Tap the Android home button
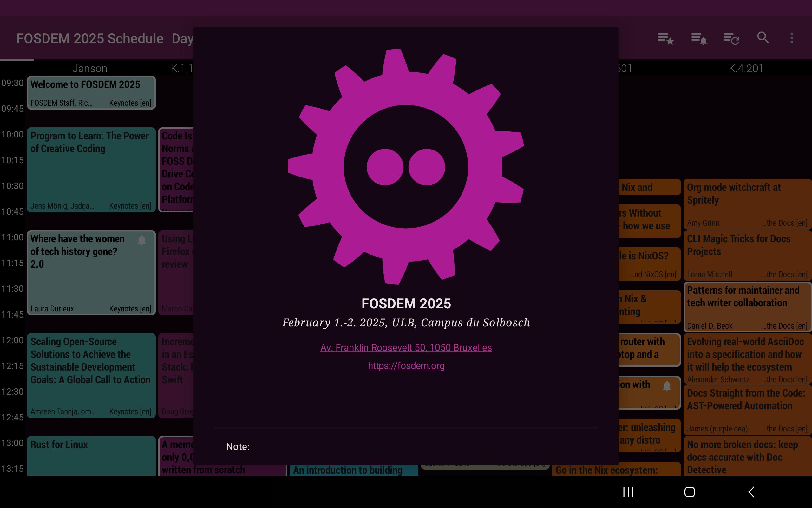The image size is (812, 508). pyautogui.click(x=690, y=492)
